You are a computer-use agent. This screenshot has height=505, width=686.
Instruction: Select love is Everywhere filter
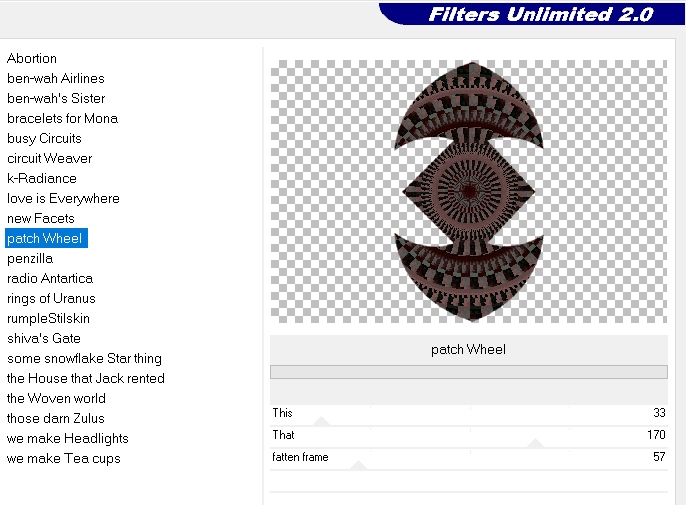63,198
